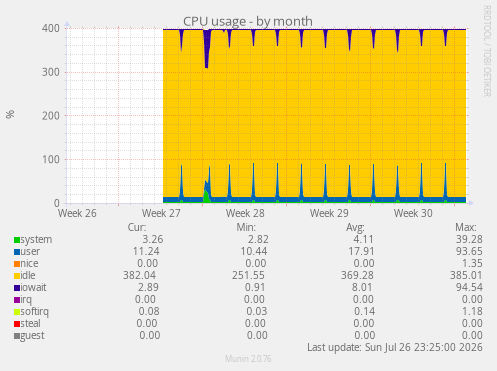Image resolution: width=497 pixels, height=371 pixels.
Task: Click idle average value 369.28
Action: (x=357, y=276)
